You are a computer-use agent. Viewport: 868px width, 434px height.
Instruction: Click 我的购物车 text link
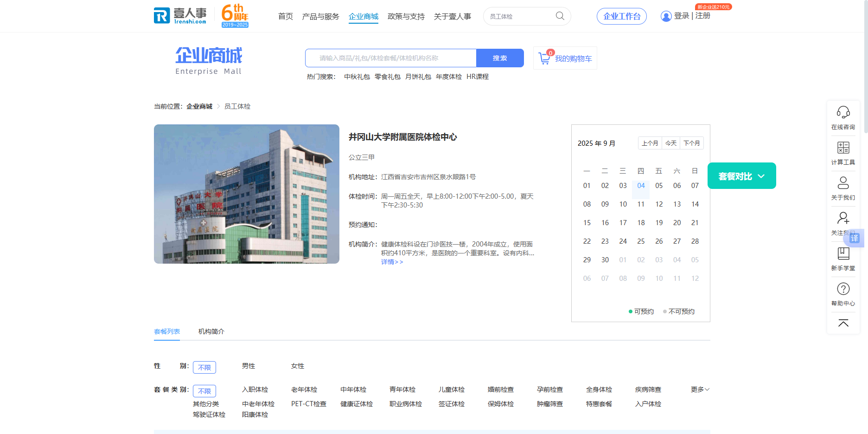click(574, 58)
